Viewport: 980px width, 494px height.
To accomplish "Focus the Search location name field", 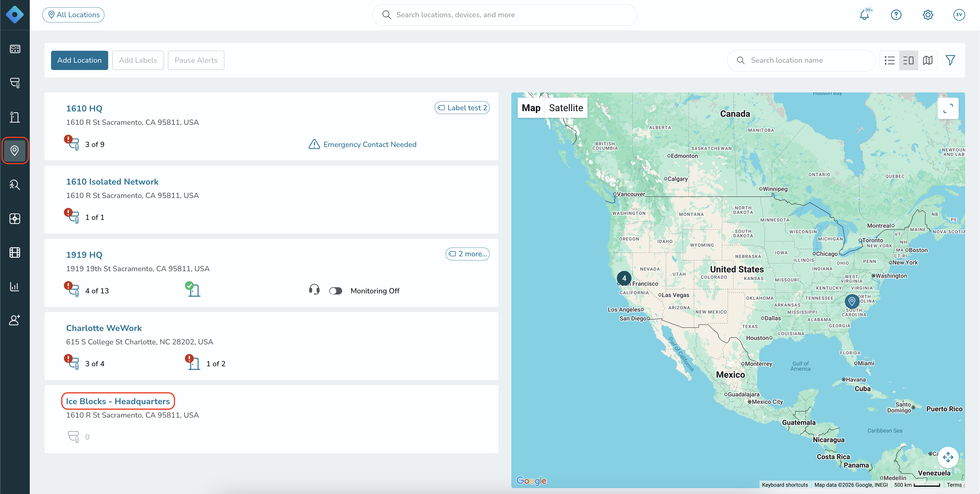I will 801,60.
